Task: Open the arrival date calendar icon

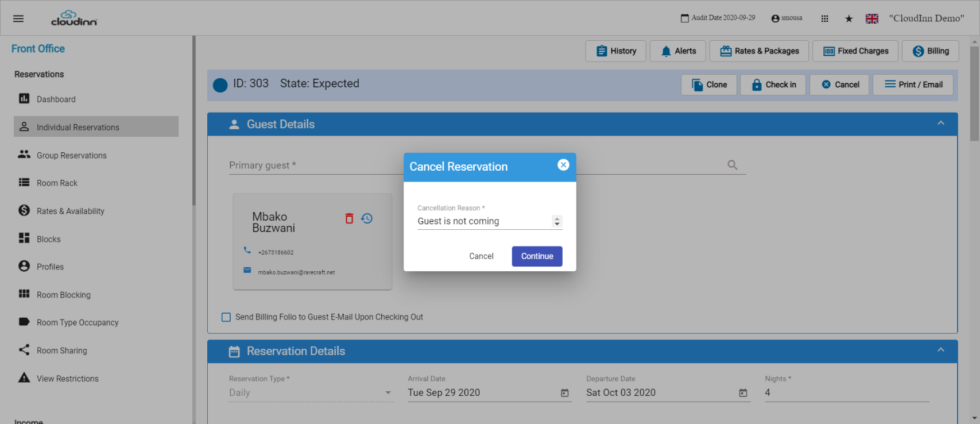Action: point(565,393)
